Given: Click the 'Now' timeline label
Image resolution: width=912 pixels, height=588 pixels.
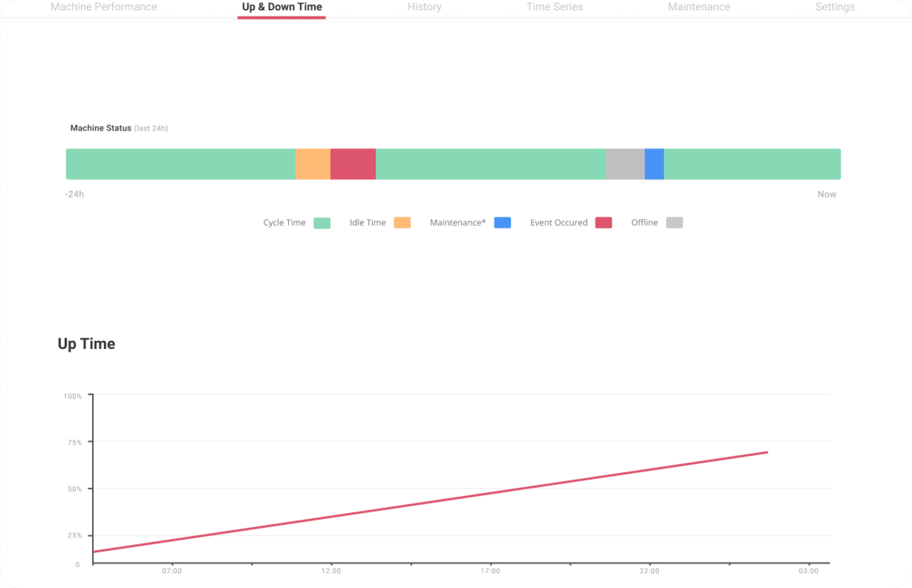Looking at the screenshot, I should click(827, 194).
